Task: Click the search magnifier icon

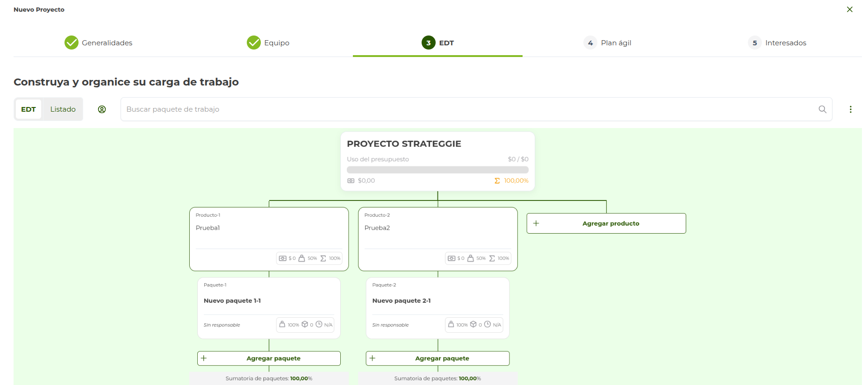Action: pyautogui.click(x=822, y=109)
